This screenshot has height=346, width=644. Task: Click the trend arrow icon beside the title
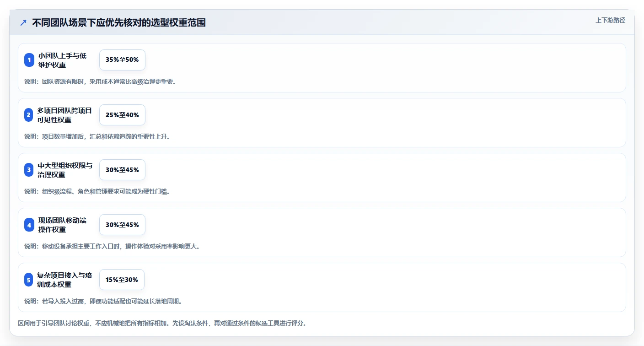click(x=23, y=22)
